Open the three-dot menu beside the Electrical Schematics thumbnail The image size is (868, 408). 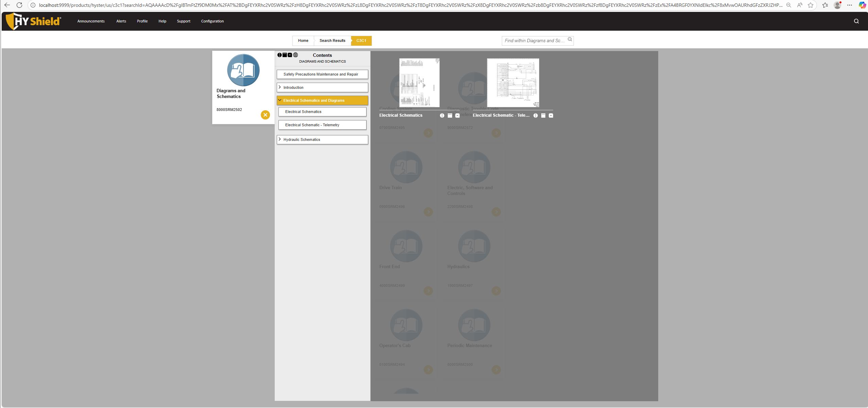coord(442,116)
